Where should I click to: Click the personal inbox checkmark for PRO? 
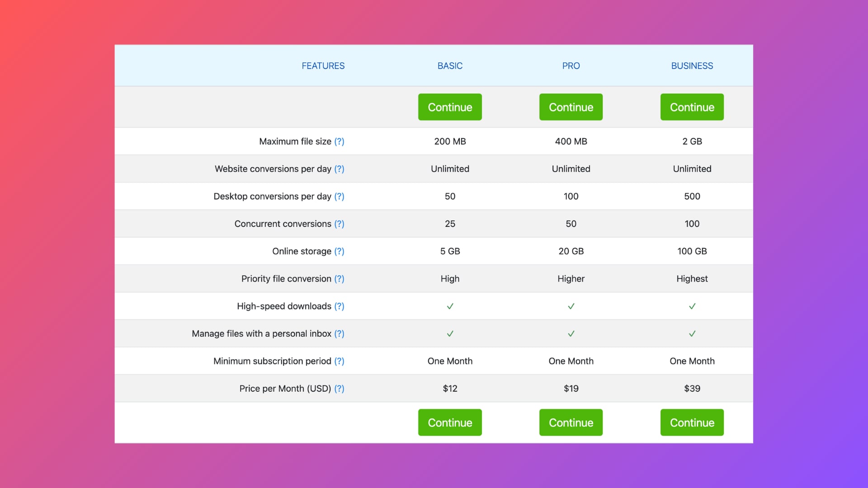tap(571, 334)
